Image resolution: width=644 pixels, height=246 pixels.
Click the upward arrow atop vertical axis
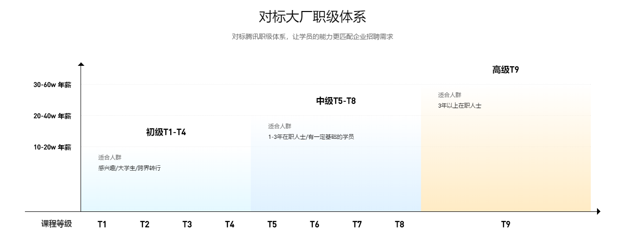click(81, 64)
